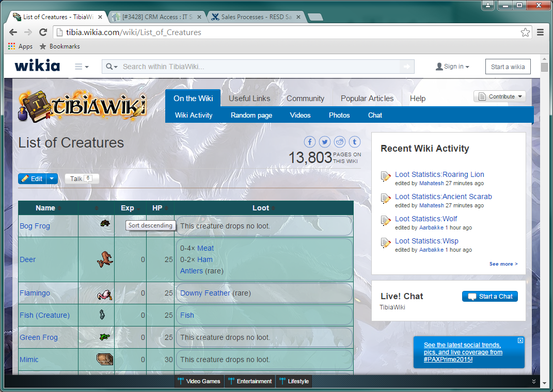Open the Antlers loot link
This screenshot has width=553, height=392.
(192, 271)
